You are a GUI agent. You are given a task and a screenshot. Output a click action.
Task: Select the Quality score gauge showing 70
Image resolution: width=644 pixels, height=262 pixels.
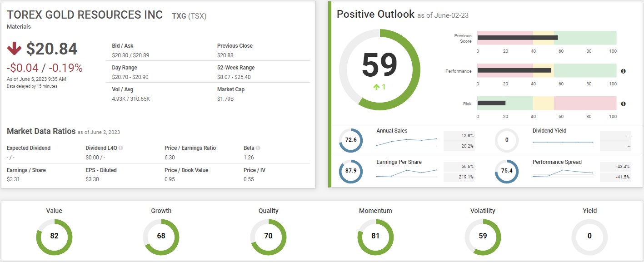(268, 237)
